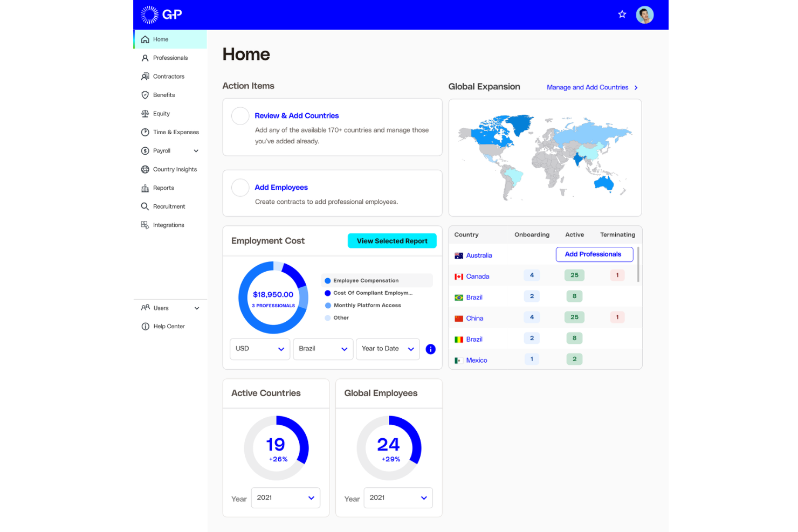Mark the Add Employees action as complete
This screenshot has height=532, width=798.
click(240, 188)
